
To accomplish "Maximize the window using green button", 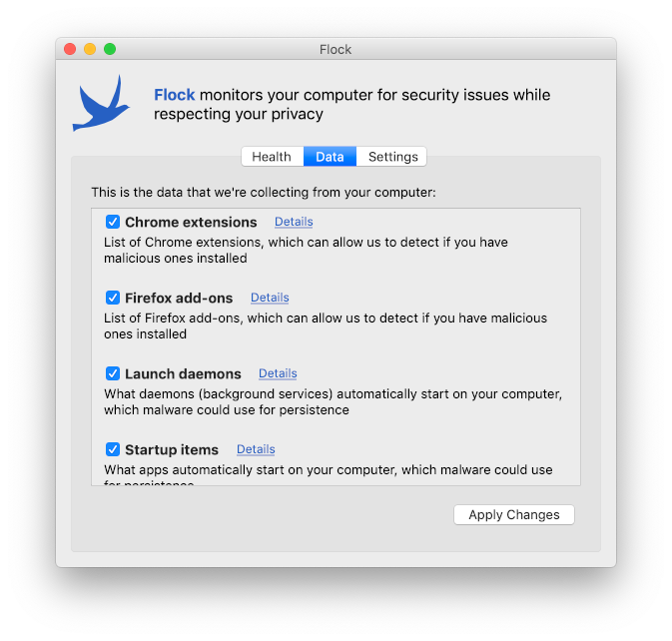I will tap(110, 49).
